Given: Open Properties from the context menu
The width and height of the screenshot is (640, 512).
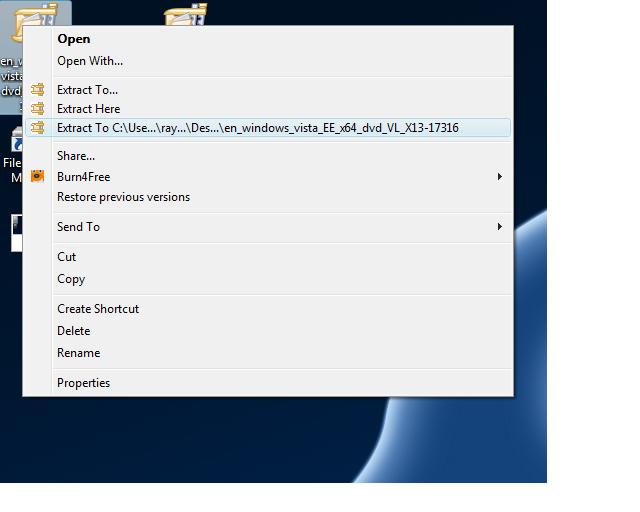Looking at the screenshot, I should click(x=83, y=383).
